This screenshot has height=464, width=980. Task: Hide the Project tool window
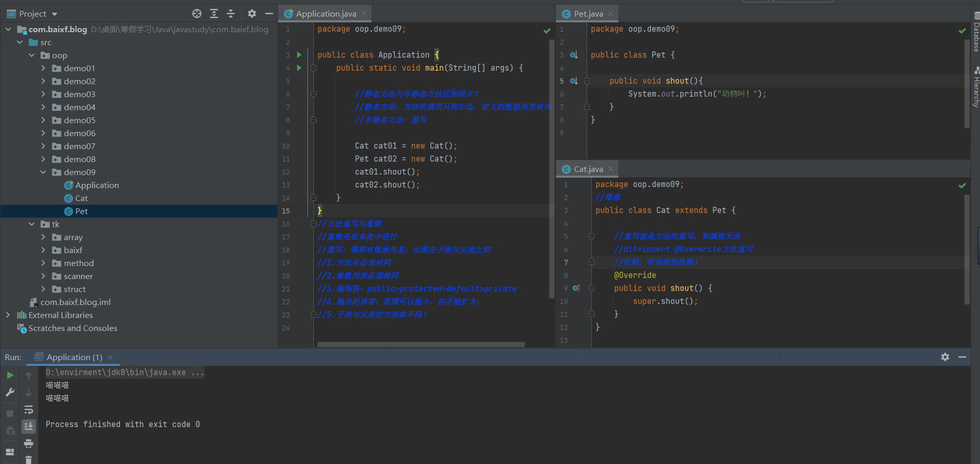click(269, 14)
